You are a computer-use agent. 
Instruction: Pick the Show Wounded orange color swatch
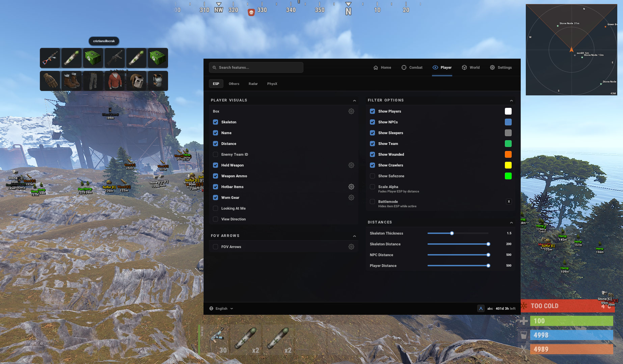(508, 154)
